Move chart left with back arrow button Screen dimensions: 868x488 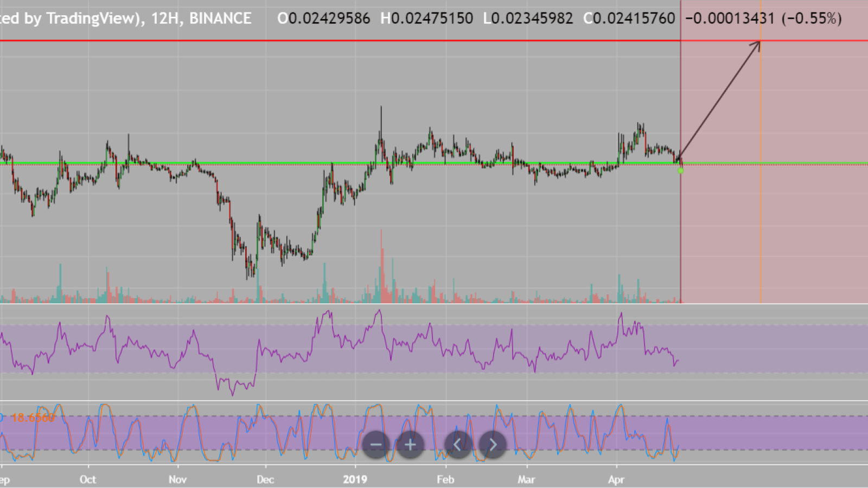457,445
